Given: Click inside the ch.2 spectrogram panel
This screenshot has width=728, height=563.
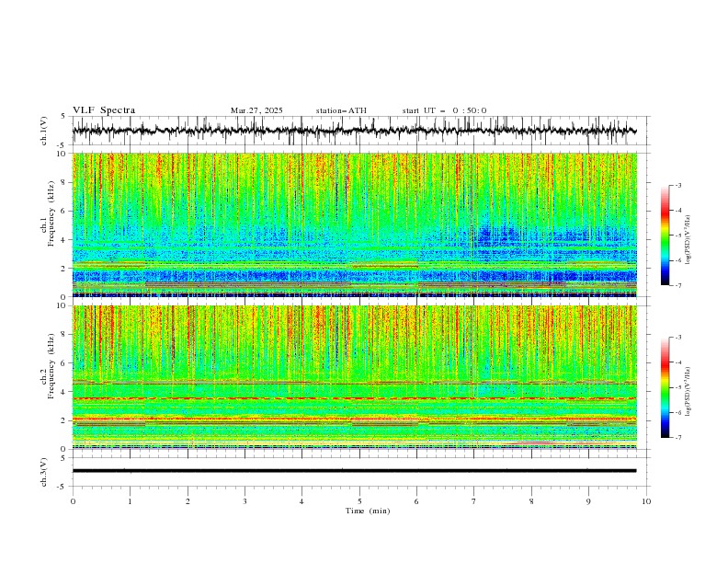Looking at the screenshot, I should tap(354, 377).
